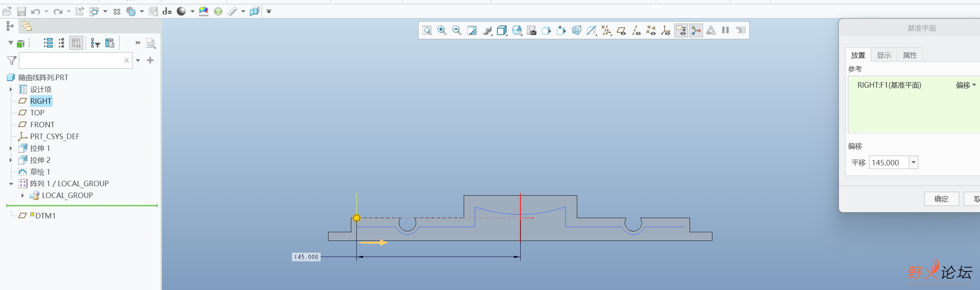Collapse the 阵列 1 / LOCAL_GROUP node
The image size is (980, 290).
11,184
